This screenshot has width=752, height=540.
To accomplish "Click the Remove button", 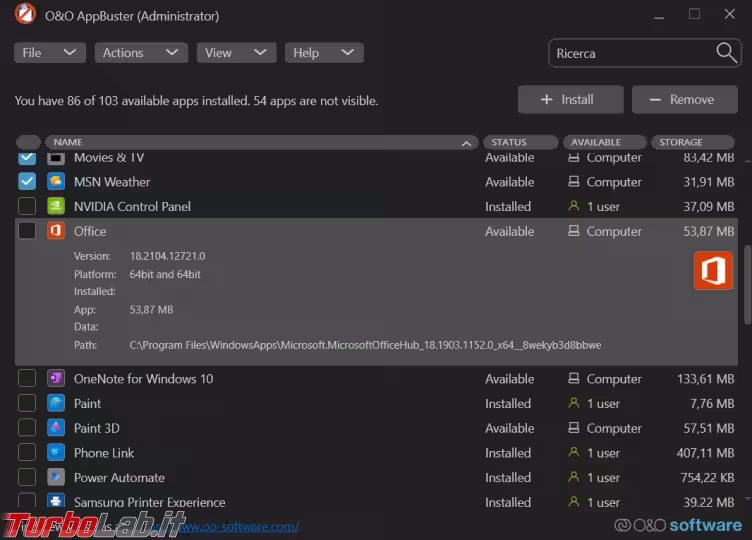I will pos(684,100).
